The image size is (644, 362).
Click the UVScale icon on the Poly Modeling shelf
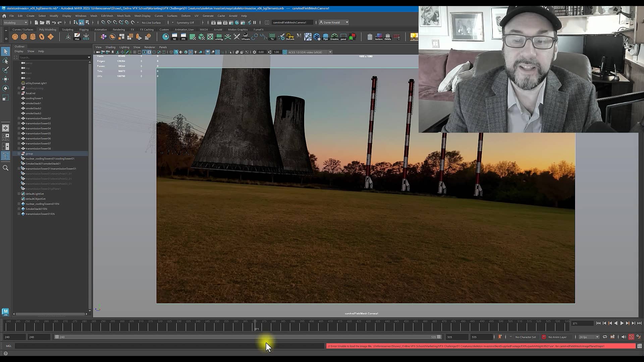click(x=246, y=37)
